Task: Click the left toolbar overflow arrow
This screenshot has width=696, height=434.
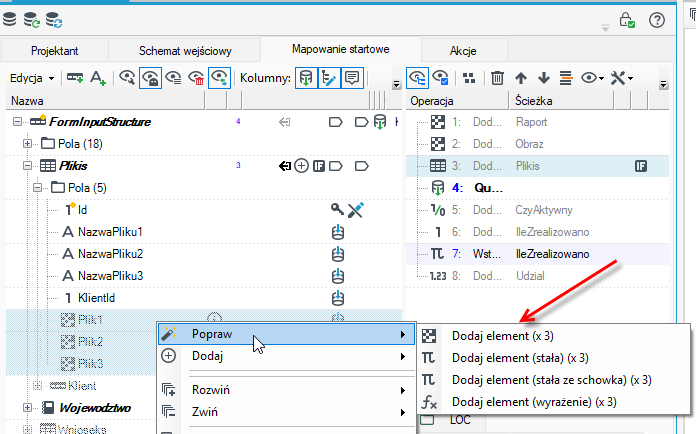Action: click(396, 84)
